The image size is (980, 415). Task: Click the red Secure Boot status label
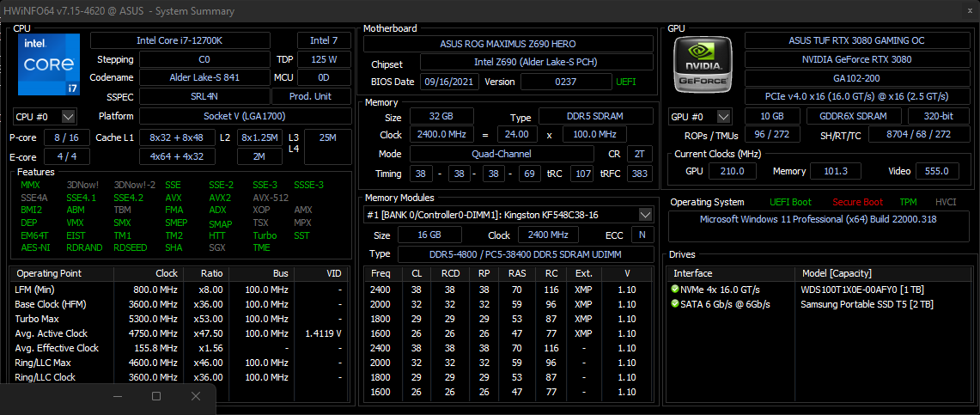pyautogui.click(x=857, y=202)
